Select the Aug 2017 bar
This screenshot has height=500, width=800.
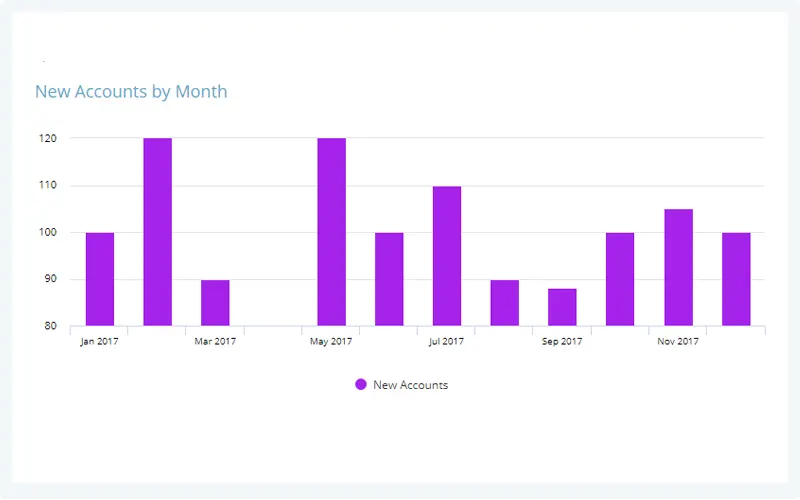[x=505, y=303]
